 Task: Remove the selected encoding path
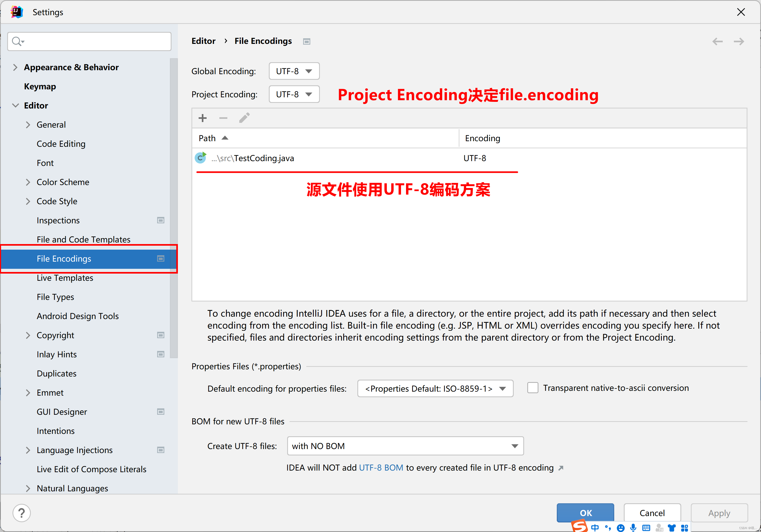click(223, 118)
